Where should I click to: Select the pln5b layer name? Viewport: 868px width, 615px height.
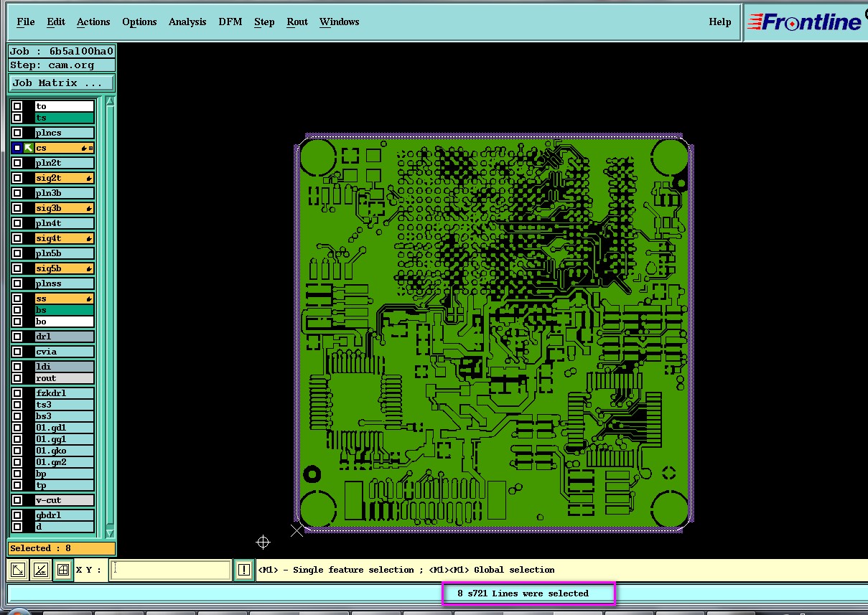click(65, 253)
